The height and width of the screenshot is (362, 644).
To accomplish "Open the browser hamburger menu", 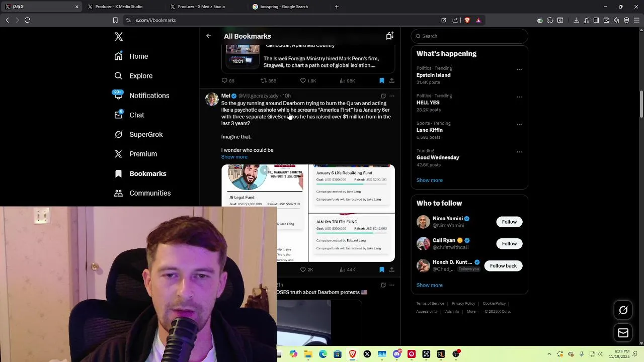I will (x=636, y=20).
